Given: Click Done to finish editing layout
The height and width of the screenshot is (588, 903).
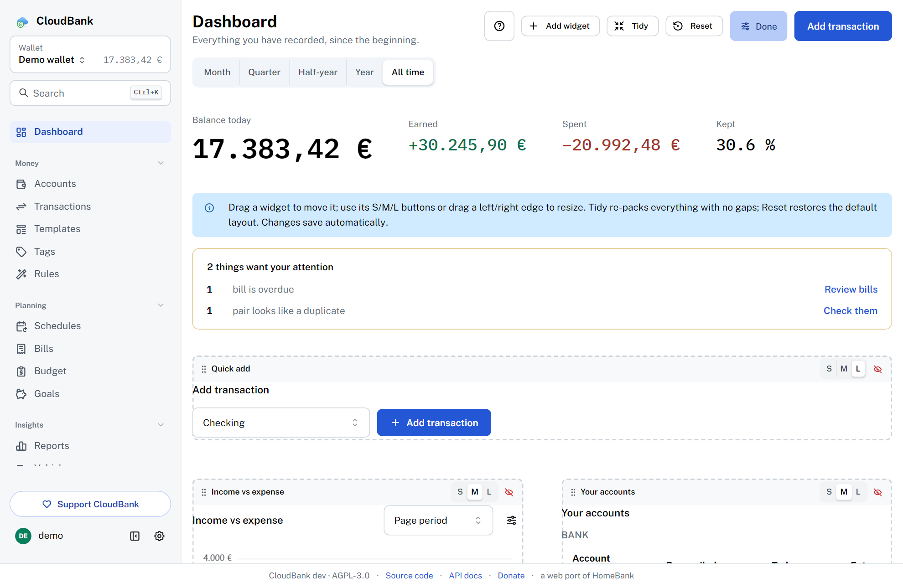Looking at the screenshot, I should [758, 26].
